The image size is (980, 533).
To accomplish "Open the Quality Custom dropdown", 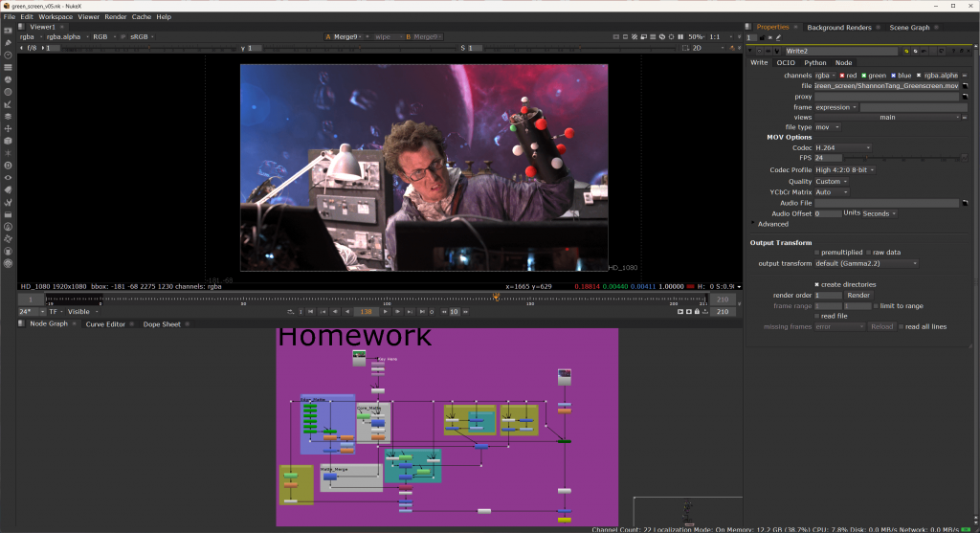I will click(832, 182).
